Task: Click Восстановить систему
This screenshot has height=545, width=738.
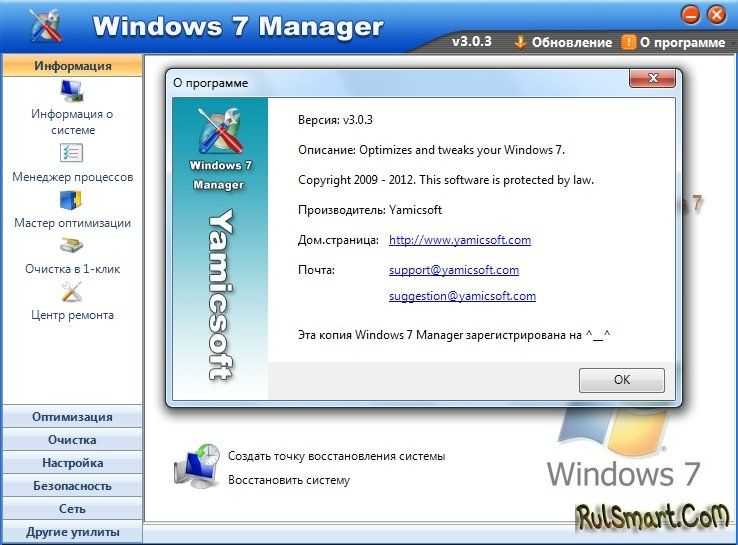Action: (289, 480)
